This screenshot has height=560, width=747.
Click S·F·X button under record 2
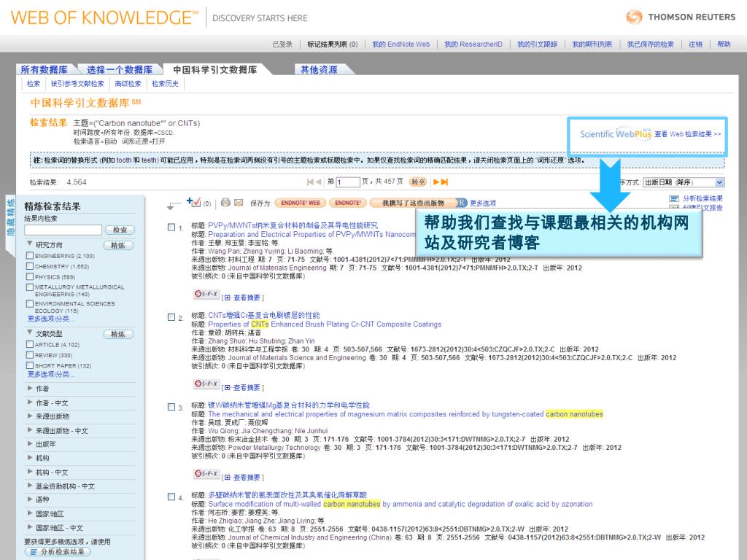(206, 384)
